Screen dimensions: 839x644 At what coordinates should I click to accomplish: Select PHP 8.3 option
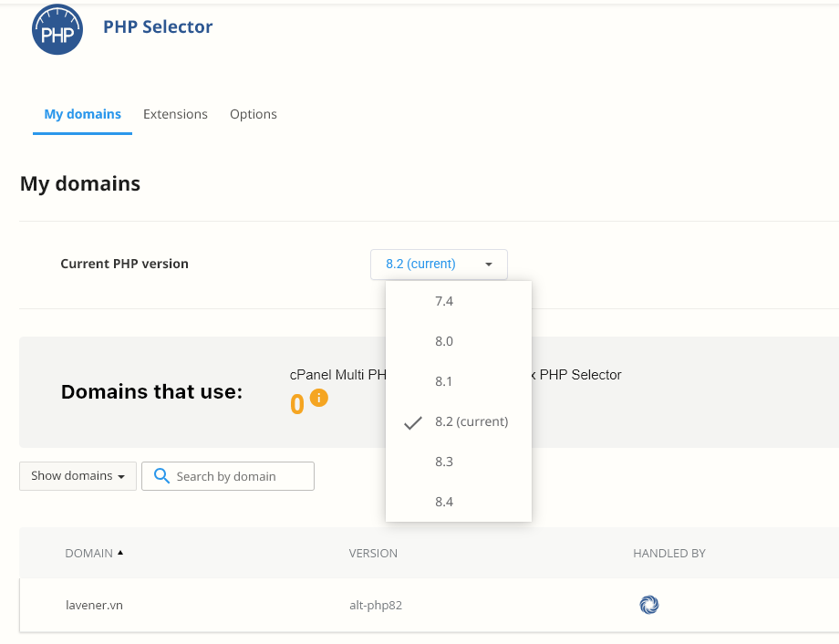[x=444, y=462]
